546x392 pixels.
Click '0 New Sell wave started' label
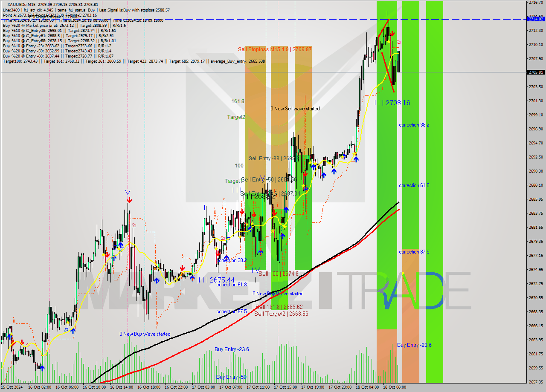[x=295, y=109]
